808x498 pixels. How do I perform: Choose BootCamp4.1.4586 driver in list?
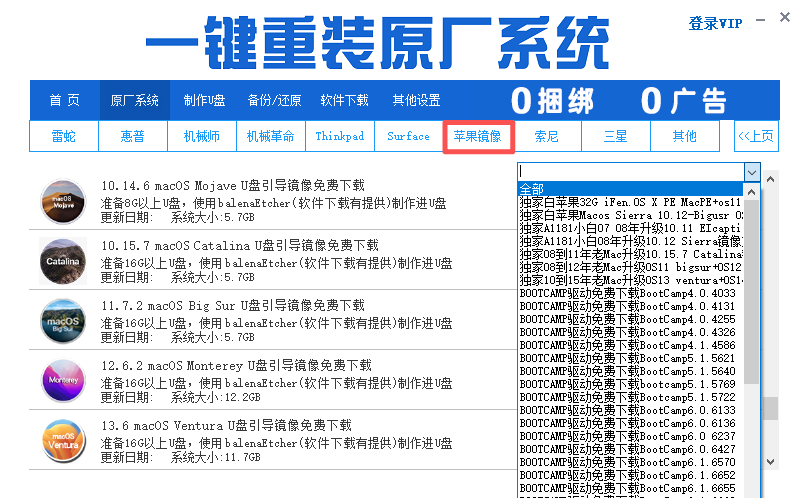pyautogui.click(x=630, y=345)
